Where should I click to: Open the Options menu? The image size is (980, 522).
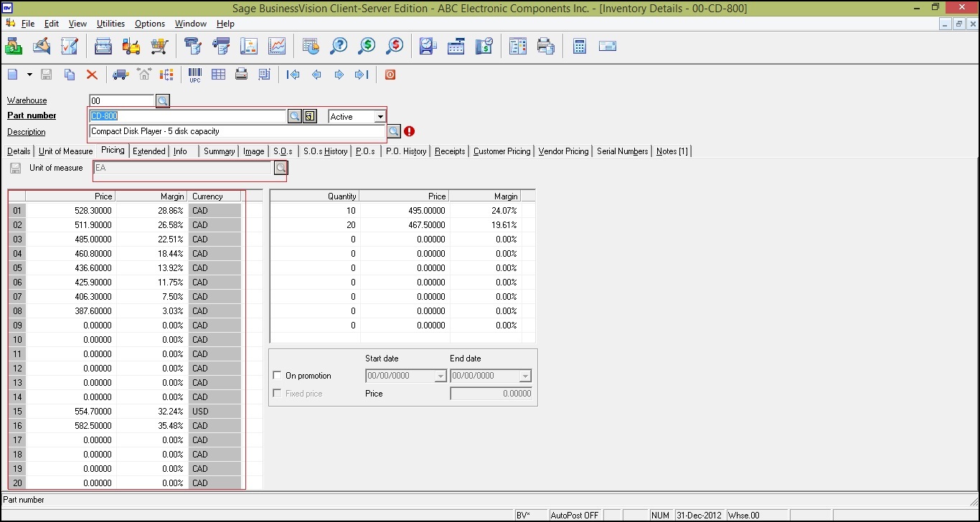(150, 24)
